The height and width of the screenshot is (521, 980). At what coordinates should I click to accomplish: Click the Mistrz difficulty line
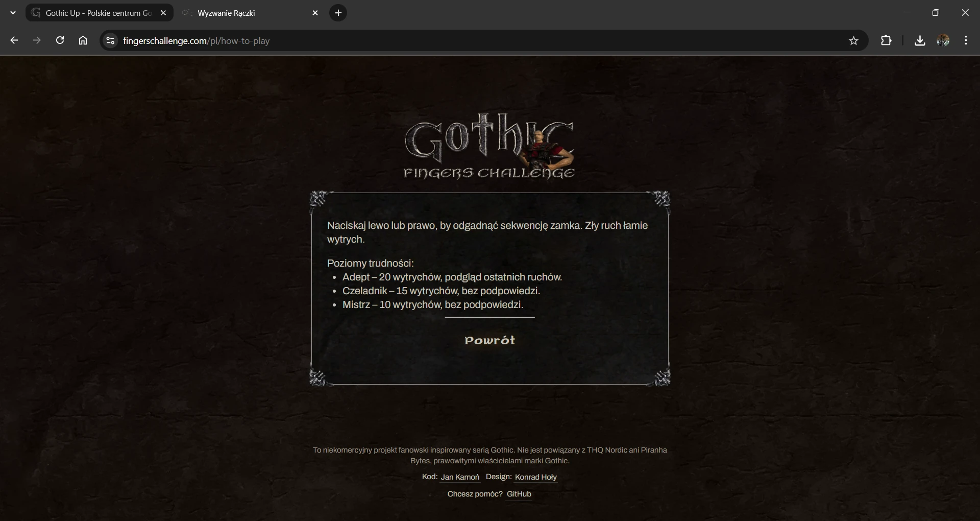[x=433, y=304]
